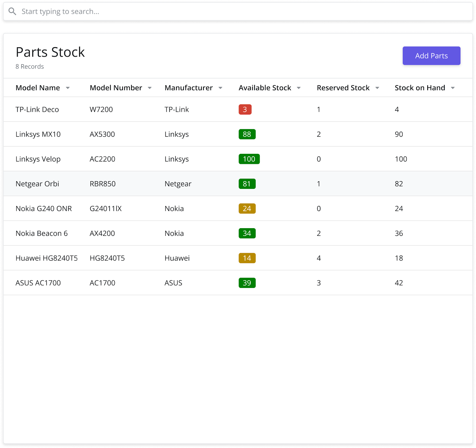
Task: Select the Netgear Orbi model name
Action: 37,184
